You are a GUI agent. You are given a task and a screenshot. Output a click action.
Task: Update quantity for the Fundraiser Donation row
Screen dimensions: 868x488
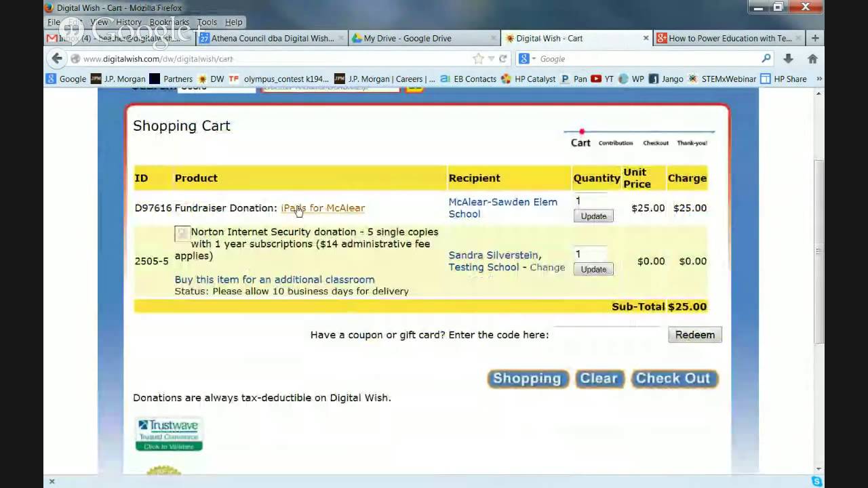(593, 216)
